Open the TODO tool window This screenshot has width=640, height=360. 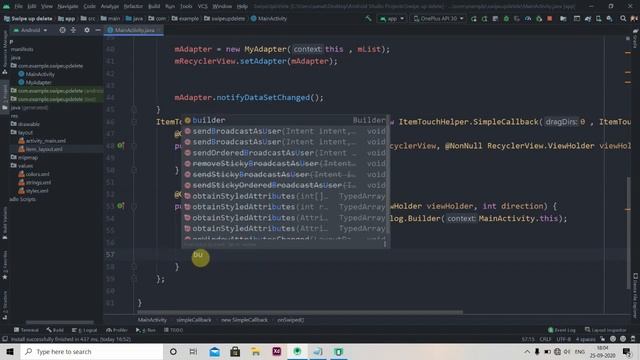point(173,330)
